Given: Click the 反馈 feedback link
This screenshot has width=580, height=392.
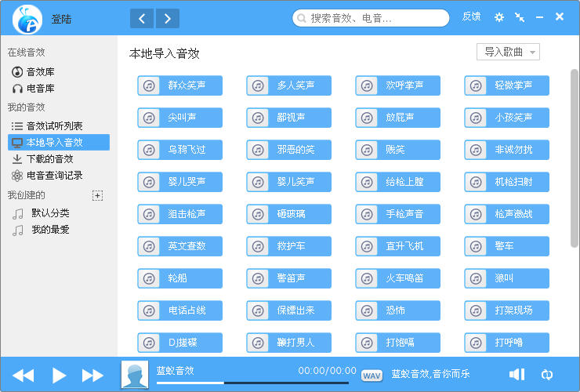Looking at the screenshot, I should click(x=471, y=16).
